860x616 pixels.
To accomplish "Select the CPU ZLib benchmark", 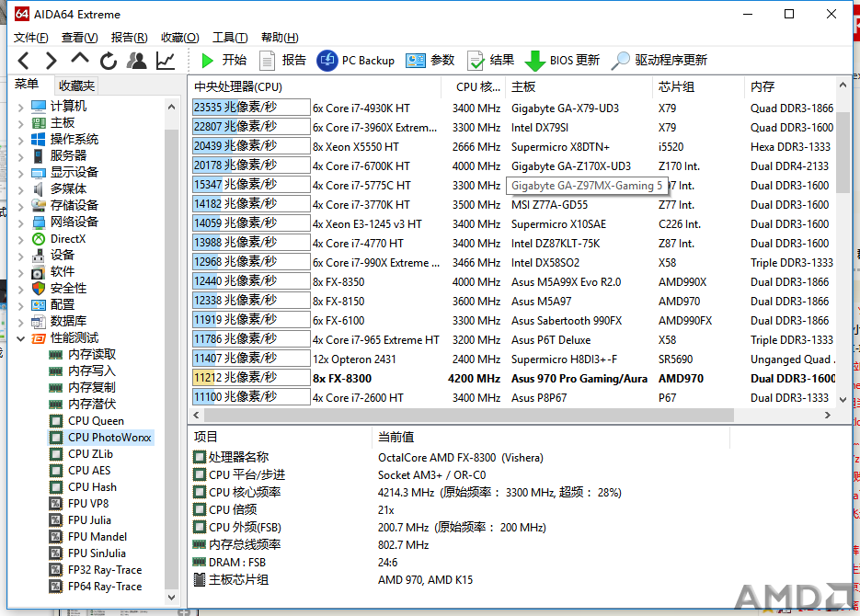I will tap(90, 454).
